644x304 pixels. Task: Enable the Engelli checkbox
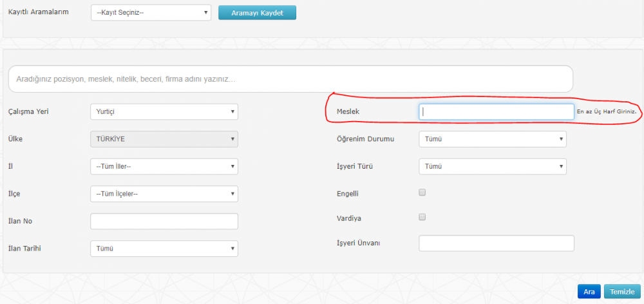coord(422,192)
